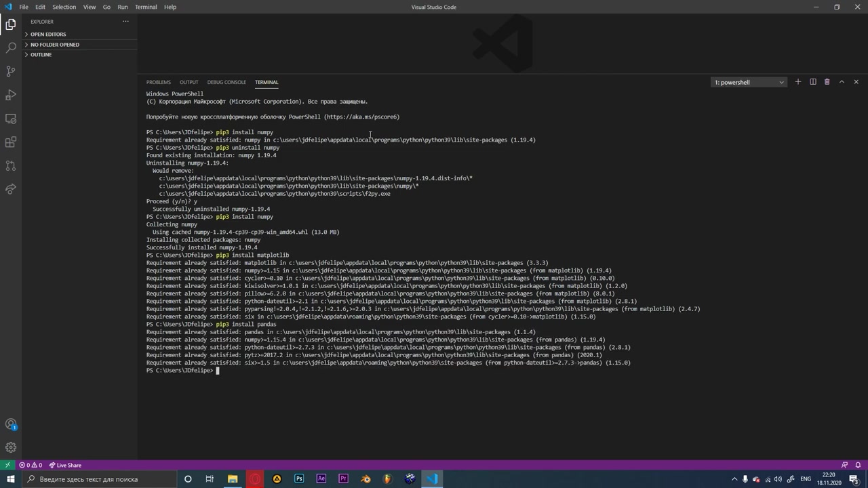868x488 pixels.
Task: Open notifications bell in status bar
Action: [858, 465]
